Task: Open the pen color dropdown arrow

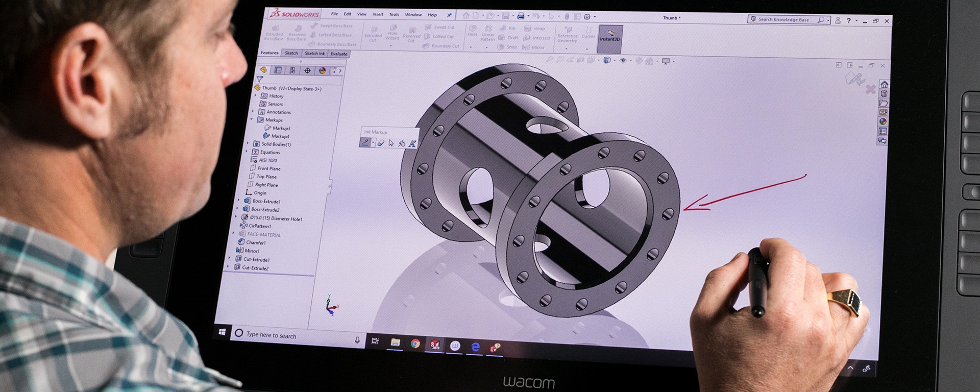Action: pos(373,143)
